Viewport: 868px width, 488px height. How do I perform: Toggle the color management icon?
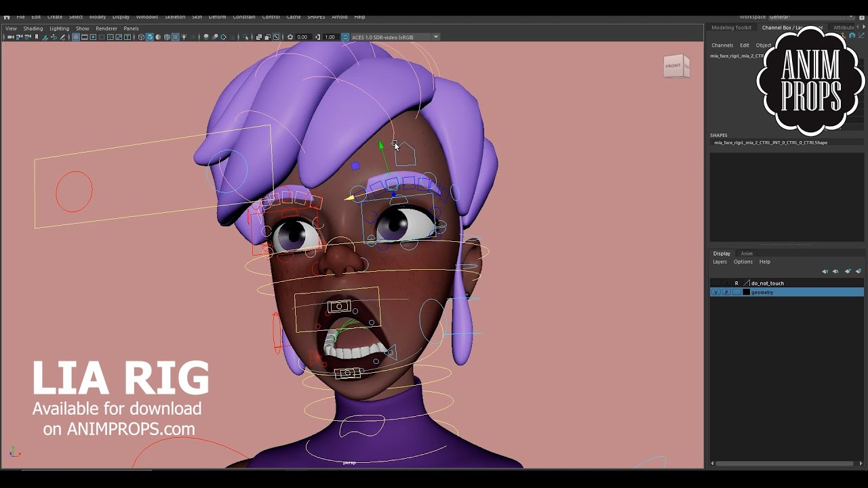point(344,37)
